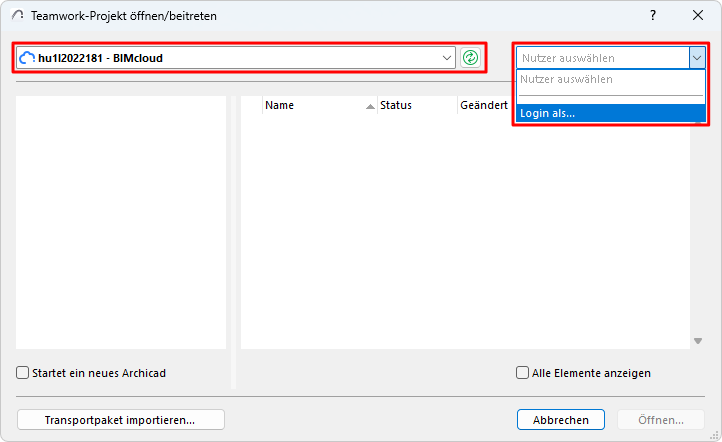The image size is (722, 442).
Task: Click the BIMcloud cloud icon
Action: [x=27, y=58]
